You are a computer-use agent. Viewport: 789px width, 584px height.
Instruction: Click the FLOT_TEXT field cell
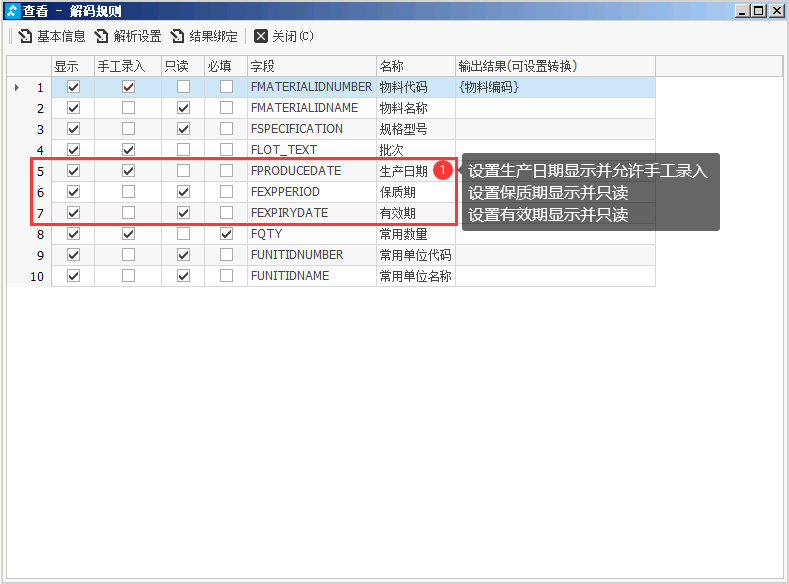[x=312, y=150]
